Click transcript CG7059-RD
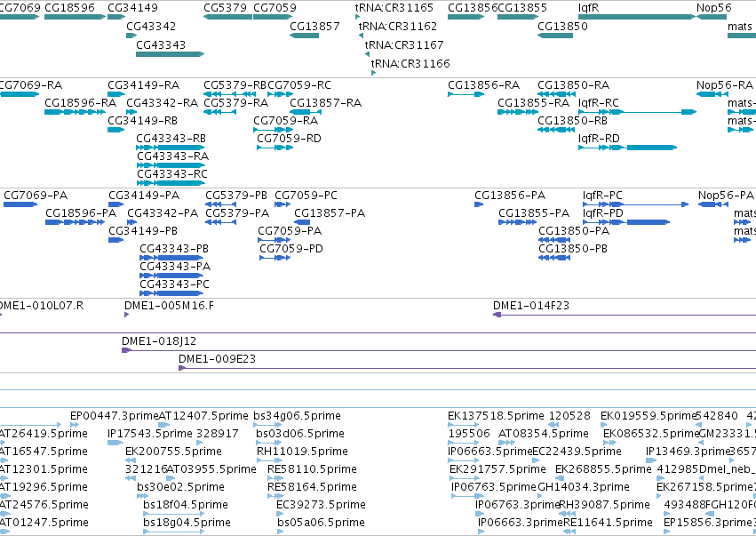Viewport: 756px width, 536px height. tap(290, 139)
